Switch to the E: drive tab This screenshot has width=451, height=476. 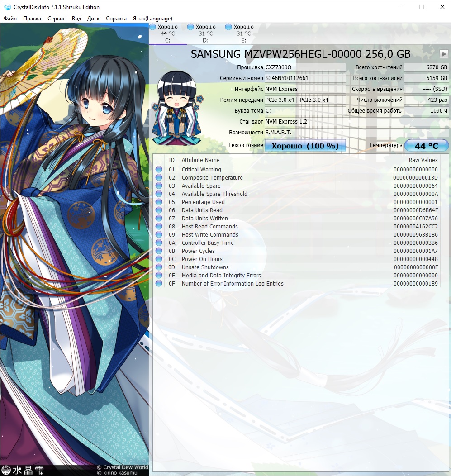243,33
